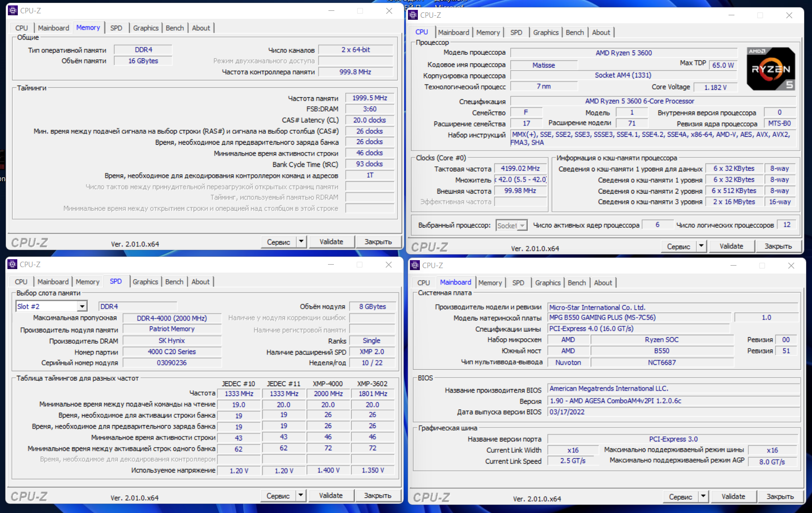Click the "03/17/2022" BIOS date value

(x=674, y=412)
